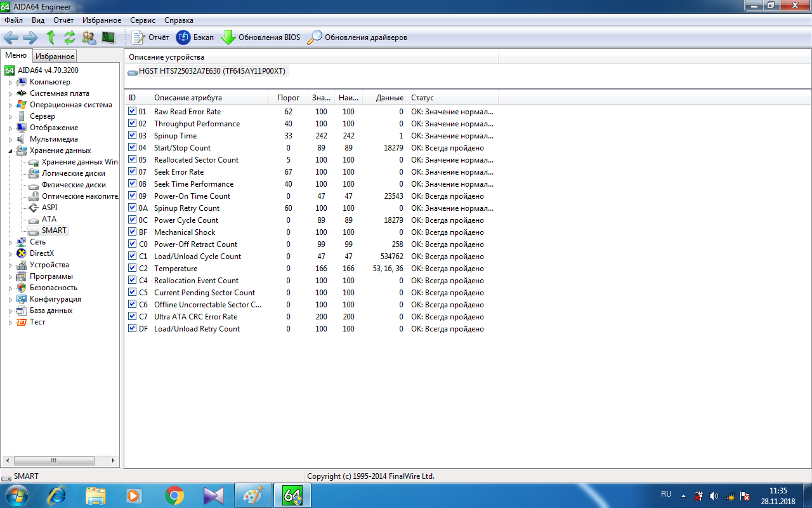Open the Файл menu
The height and width of the screenshot is (508, 812).
tap(13, 20)
